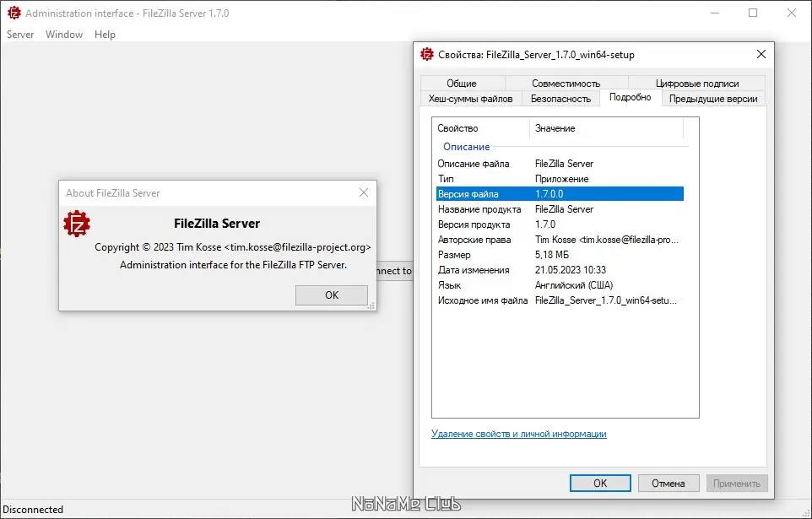
Task: Click the Отмена button
Action: 668,484
